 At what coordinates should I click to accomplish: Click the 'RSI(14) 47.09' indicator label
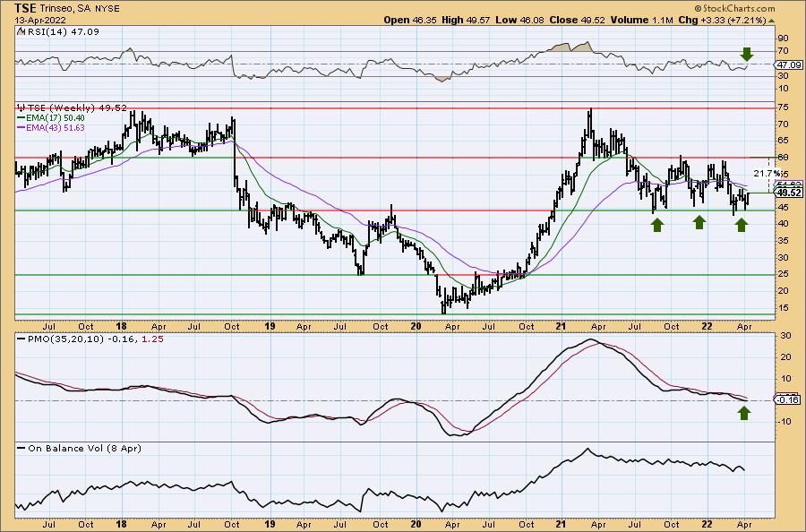pos(62,31)
